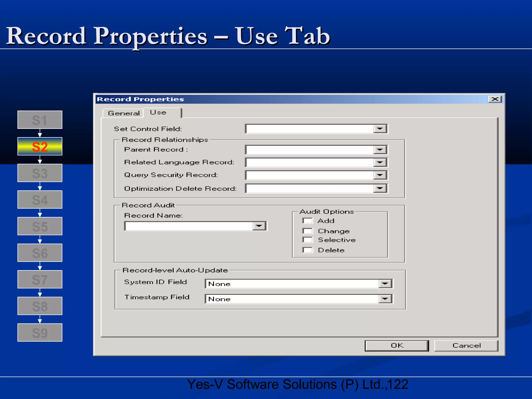Confirm with the OK button
The height and width of the screenshot is (399, 532).
click(397, 346)
